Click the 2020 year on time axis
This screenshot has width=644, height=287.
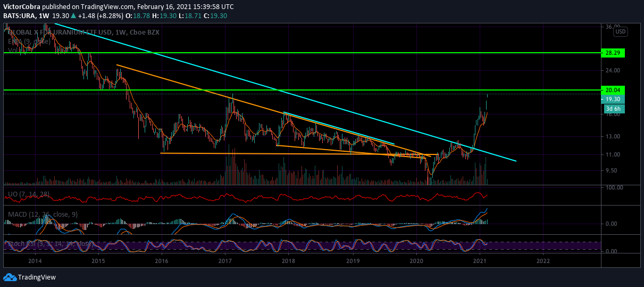pos(417,261)
